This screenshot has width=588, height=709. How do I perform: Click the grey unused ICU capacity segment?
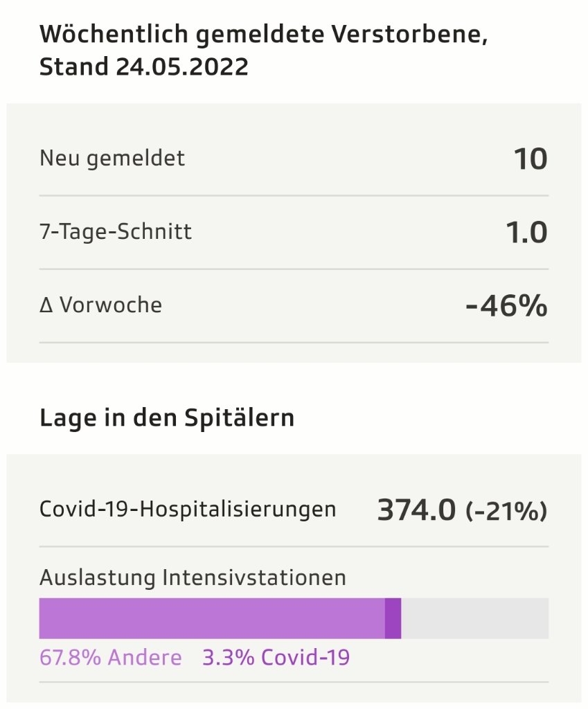coord(475,618)
